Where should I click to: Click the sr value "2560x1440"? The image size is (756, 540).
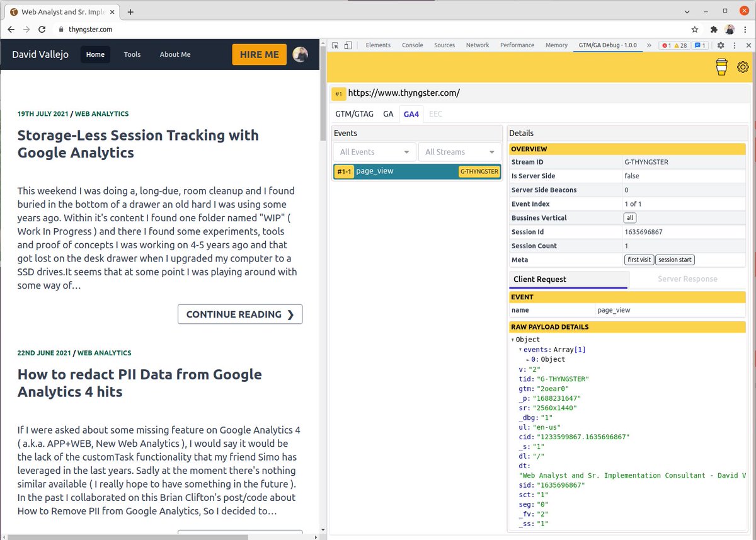point(555,408)
